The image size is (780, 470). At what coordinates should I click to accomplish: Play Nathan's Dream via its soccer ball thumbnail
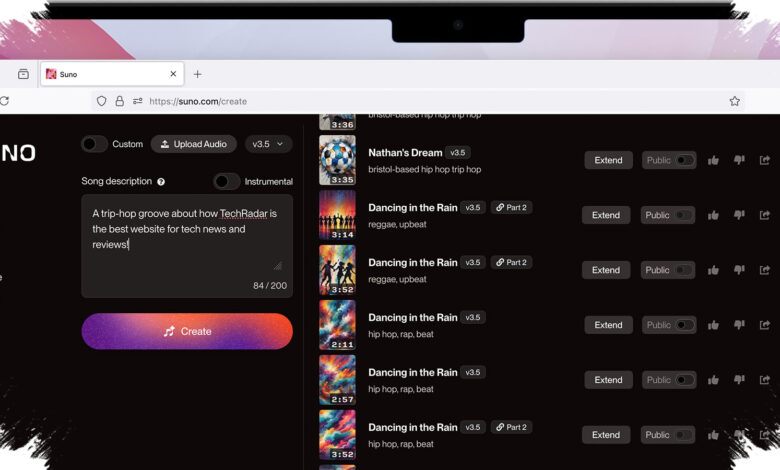point(337,160)
